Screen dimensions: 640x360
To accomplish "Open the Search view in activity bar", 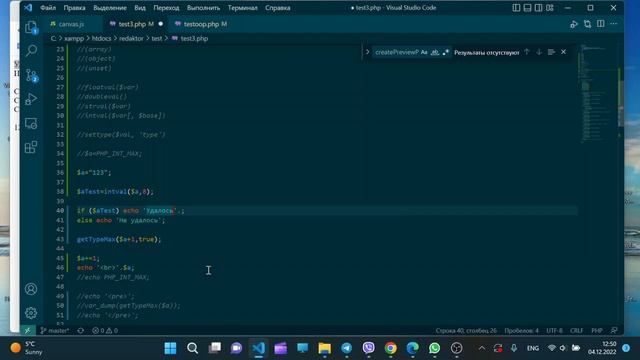I will [x=31, y=51].
